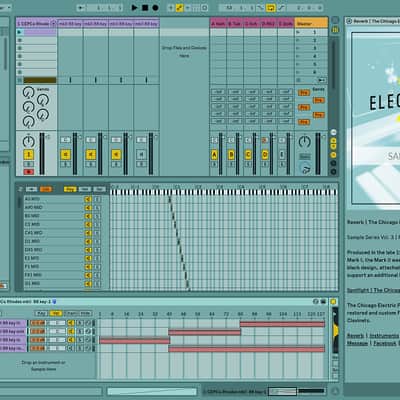Screen dimensions: 400x400
Task: Click the Master track header
Action: pyautogui.click(x=311, y=23)
